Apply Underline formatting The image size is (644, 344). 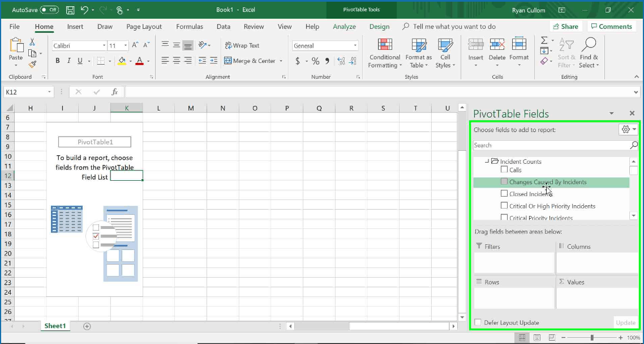pyautogui.click(x=80, y=61)
